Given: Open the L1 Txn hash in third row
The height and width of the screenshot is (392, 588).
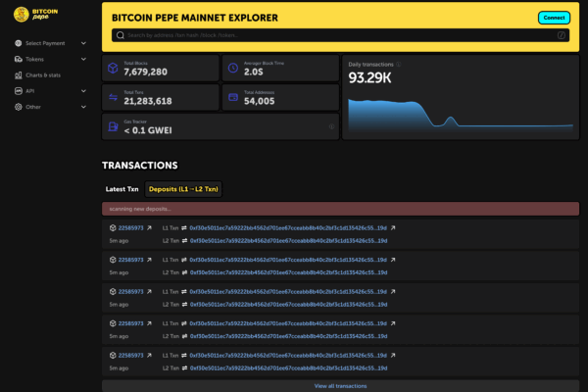Looking at the screenshot, I should click(288, 291).
